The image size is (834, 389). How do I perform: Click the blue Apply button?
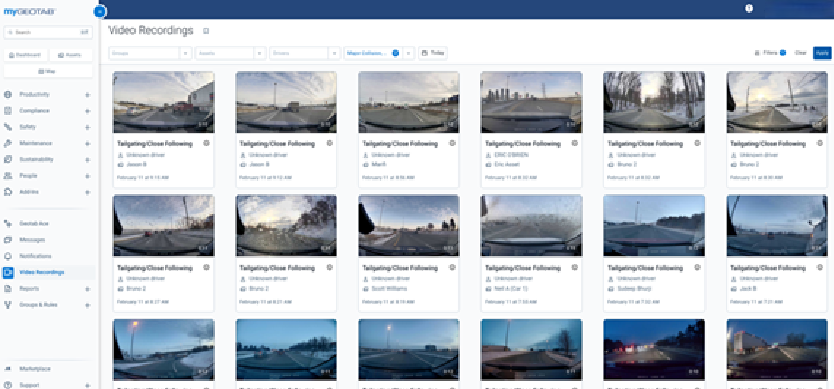pos(822,53)
